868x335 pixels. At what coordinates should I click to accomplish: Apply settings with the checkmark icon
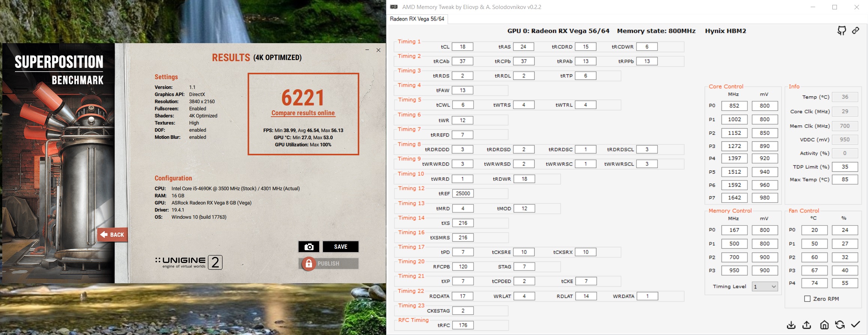click(x=856, y=324)
